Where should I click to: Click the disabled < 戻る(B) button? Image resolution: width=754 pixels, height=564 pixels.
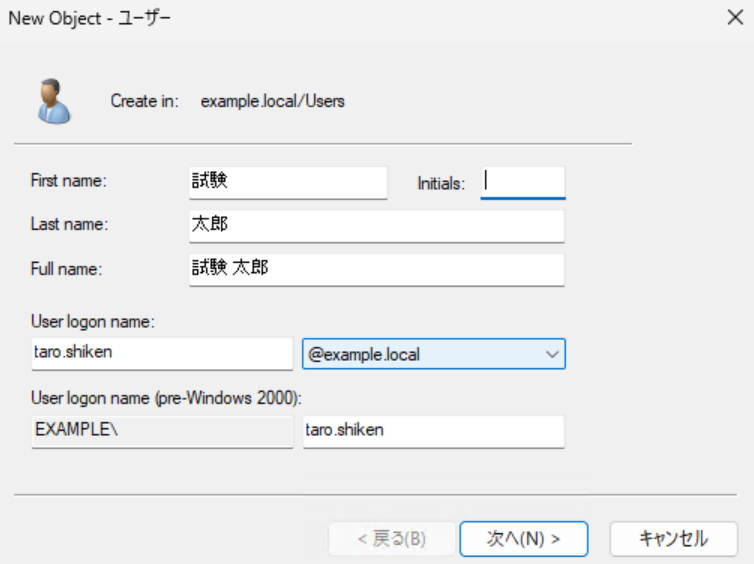392,538
